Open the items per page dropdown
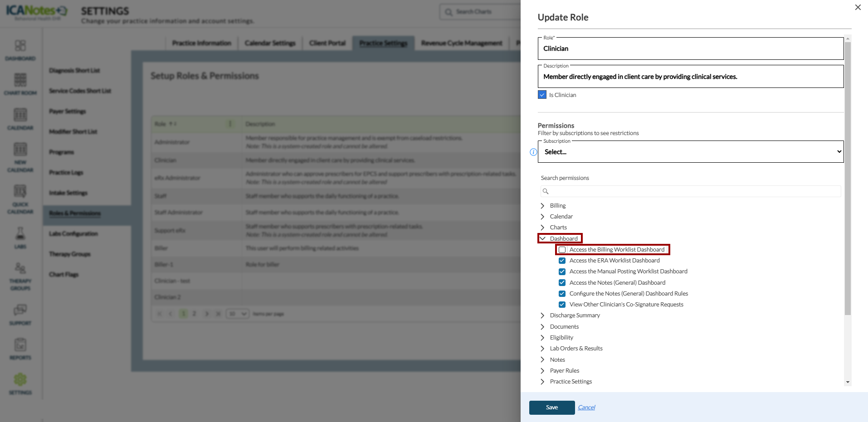This screenshot has height=422, width=868. [238, 314]
